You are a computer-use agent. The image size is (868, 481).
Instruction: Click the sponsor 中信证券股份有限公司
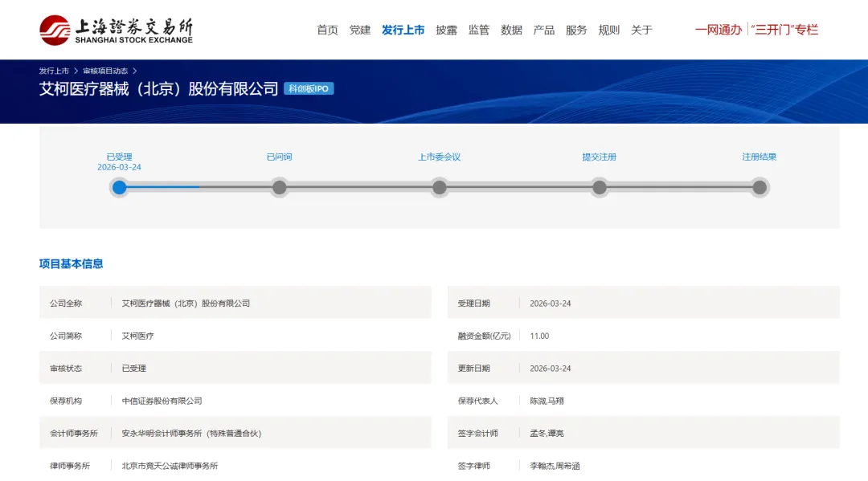tap(162, 401)
